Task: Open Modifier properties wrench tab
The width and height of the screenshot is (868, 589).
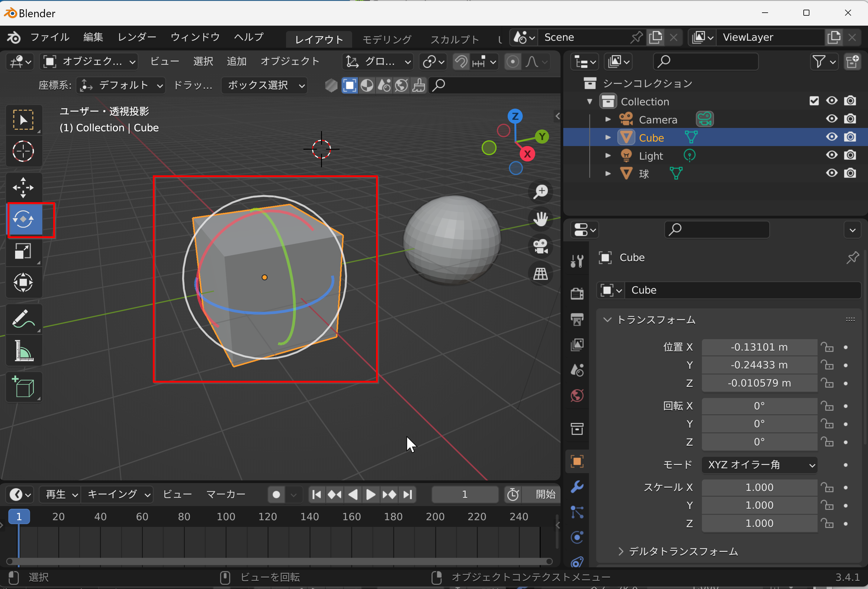Action: [577, 487]
